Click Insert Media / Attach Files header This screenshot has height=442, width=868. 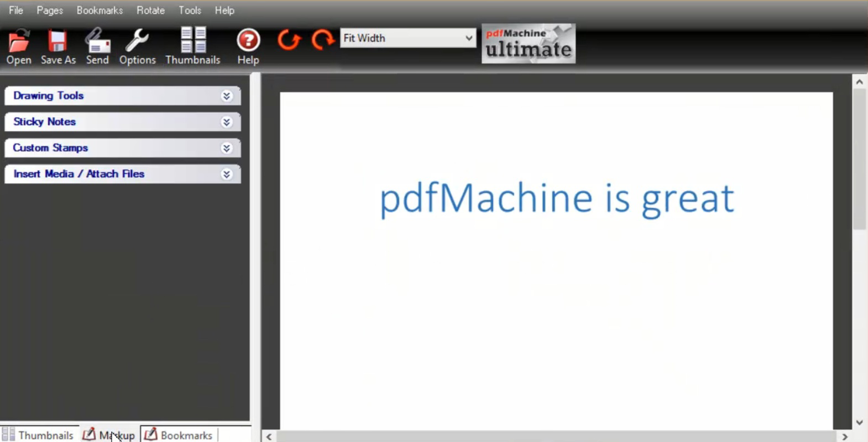tap(123, 173)
